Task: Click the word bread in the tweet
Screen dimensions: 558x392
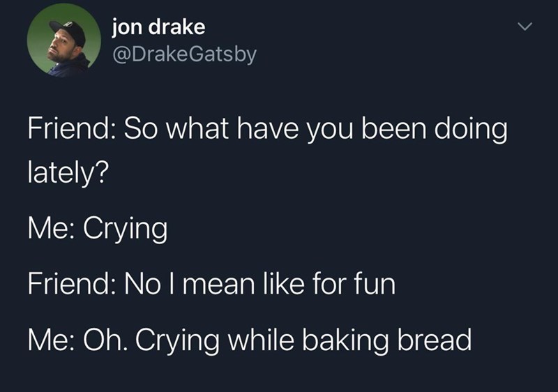Action: tap(435, 339)
